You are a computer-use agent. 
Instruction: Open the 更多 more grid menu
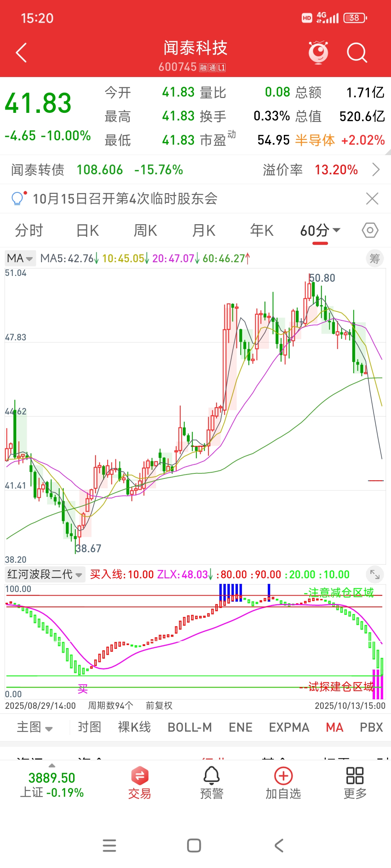tap(355, 783)
